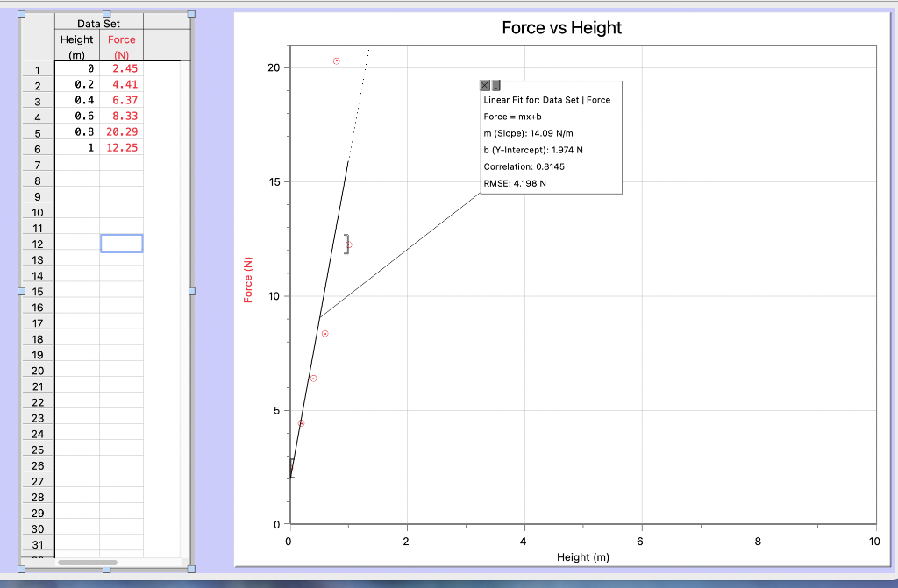Select the data point at height 0.2
898x588 pixels.
coord(302,423)
